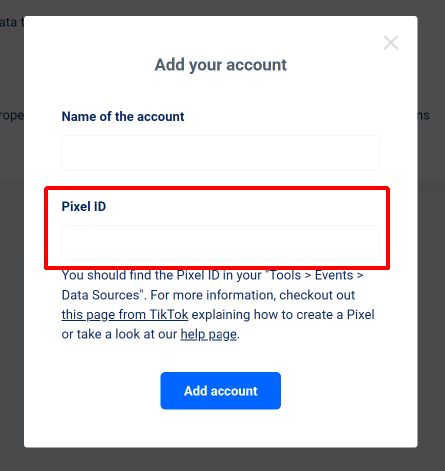445x471 pixels.
Task: Click the partially hidden "ata" background text
Action: coord(8,23)
